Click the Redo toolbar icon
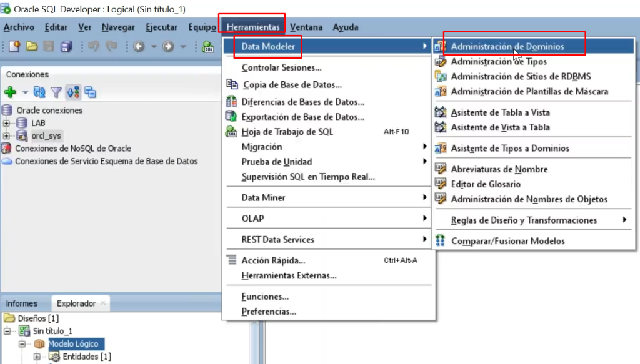This screenshot has height=364, width=640. click(111, 46)
